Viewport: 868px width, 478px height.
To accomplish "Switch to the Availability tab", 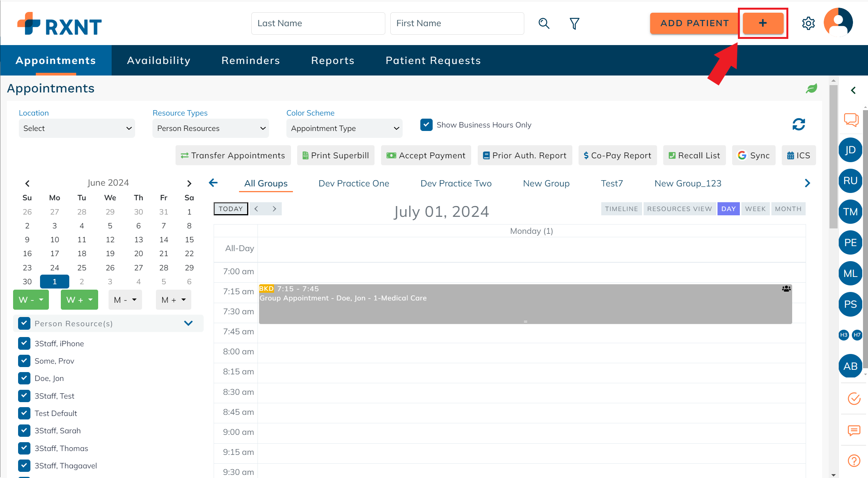I will (x=159, y=60).
